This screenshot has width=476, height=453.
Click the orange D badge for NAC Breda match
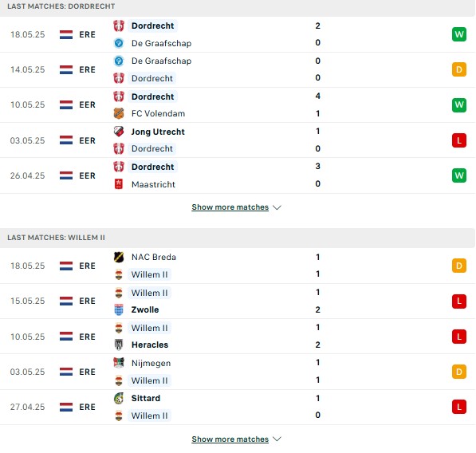pos(459,266)
